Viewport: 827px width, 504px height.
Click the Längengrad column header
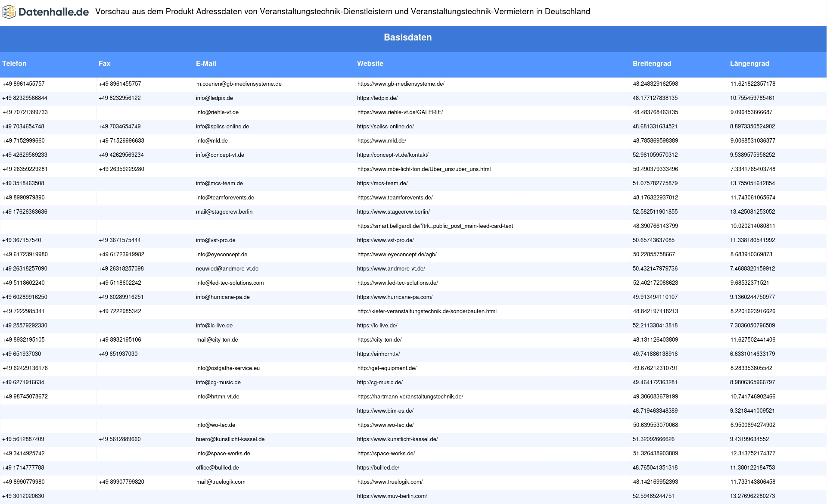pos(749,63)
